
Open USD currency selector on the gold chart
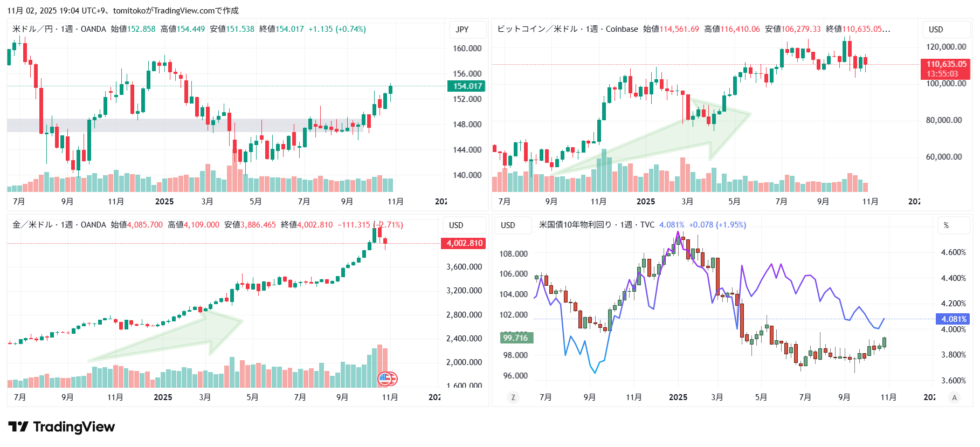click(x=456, y=225)
